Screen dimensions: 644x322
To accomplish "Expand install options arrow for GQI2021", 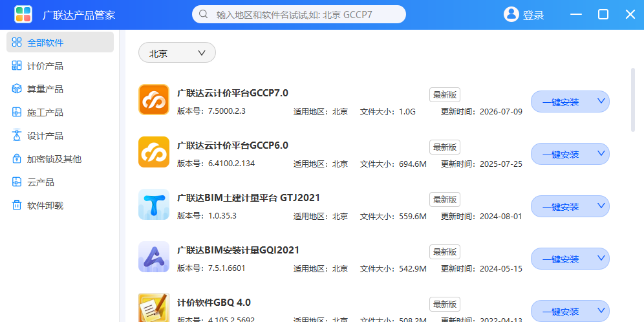I will click(601, 259).
